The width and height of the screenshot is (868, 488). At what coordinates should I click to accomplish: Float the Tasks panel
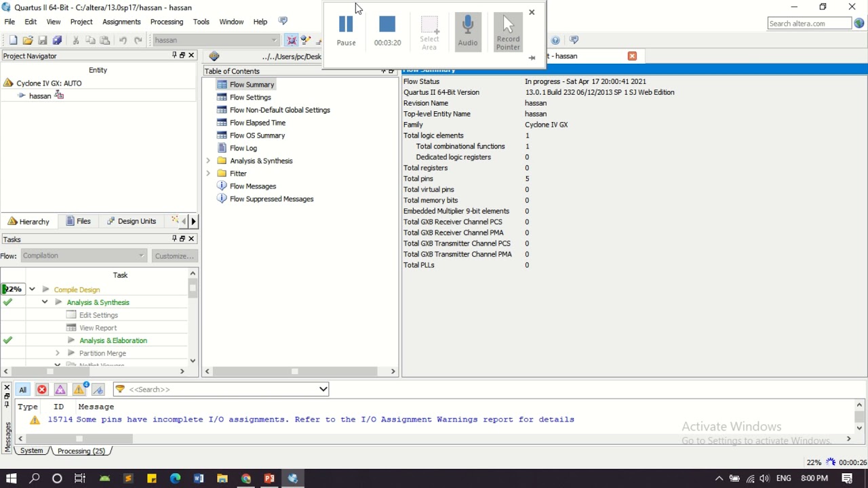coord(182,239)
